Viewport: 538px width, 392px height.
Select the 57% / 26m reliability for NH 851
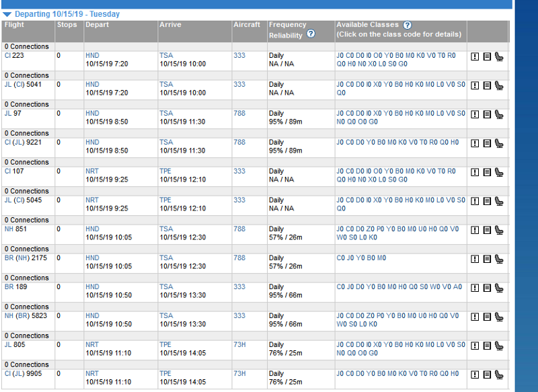point(286,237)
